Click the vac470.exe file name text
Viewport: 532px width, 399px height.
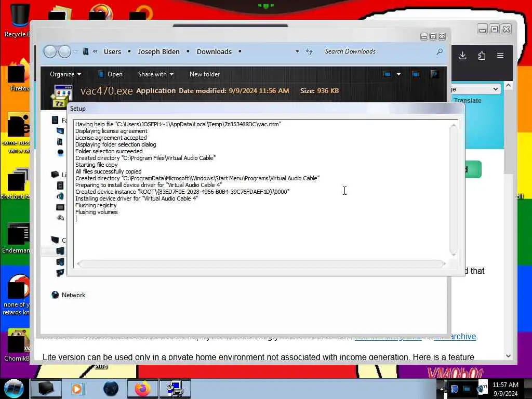click(x=107, y=91)
